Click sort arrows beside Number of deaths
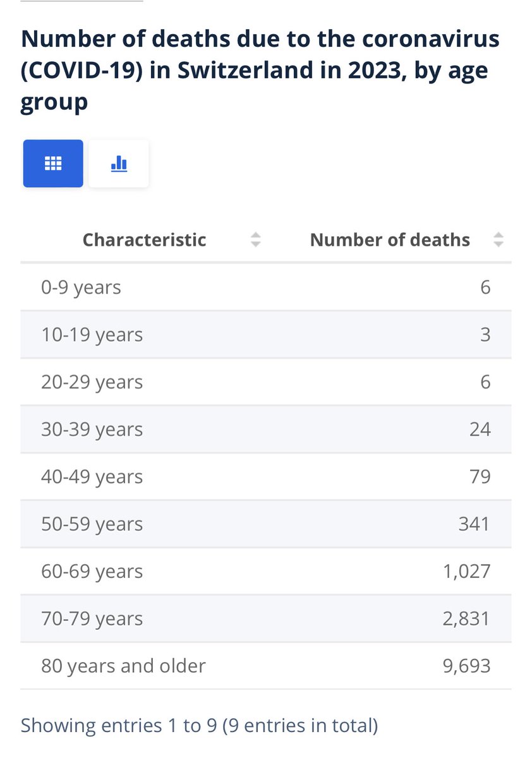The height and width of the screenshot is (758, 532). coord(499,240)
